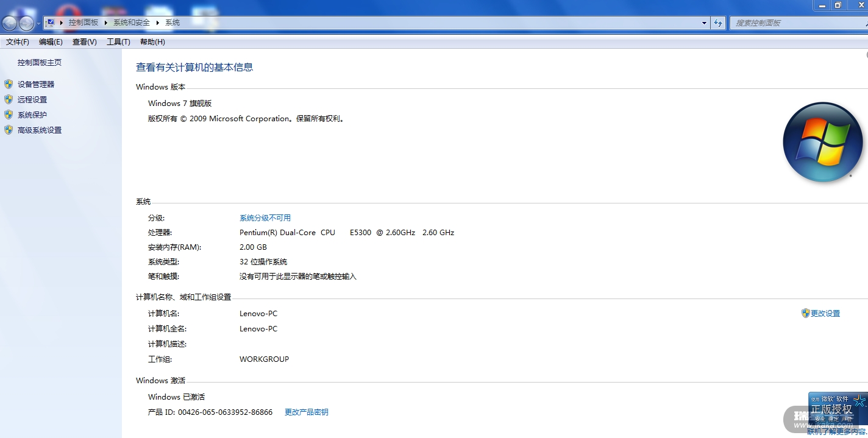This screenshot has height=438, width=868.
Task: Click the 版权所有 © 2009 Microsoft Corporation text
Action: point(247,119)
